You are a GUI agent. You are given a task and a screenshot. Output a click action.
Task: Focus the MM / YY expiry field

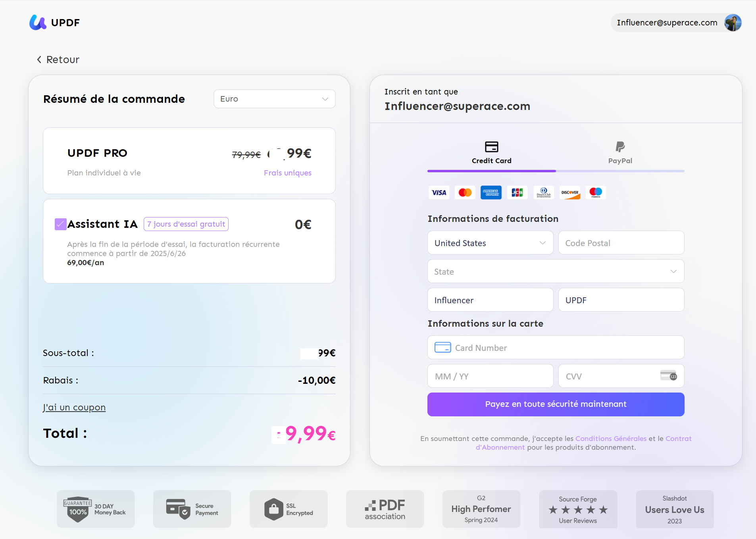pos(491,376)
